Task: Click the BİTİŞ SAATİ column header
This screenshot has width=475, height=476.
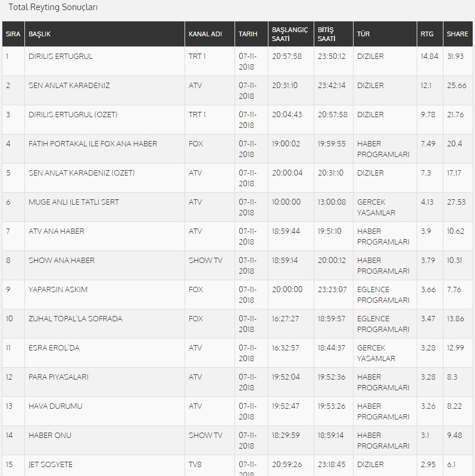Action: click(333, 34)
